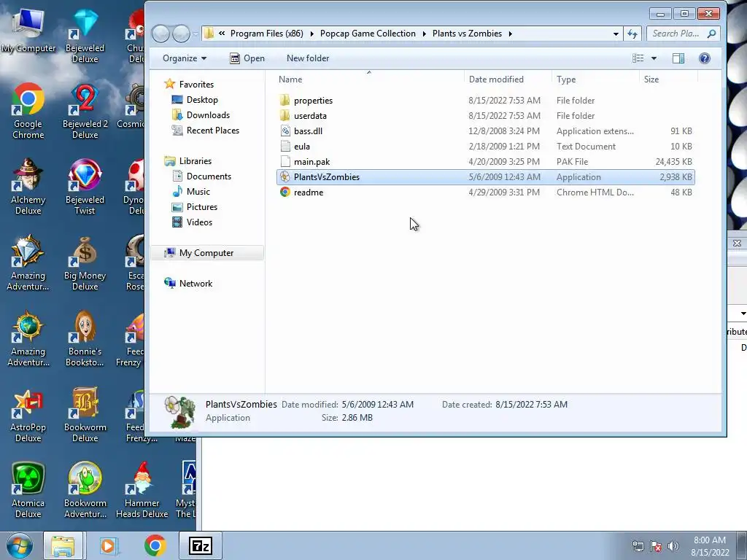
Task: Select Bonnie's Bookstore desktop shortcut
Action: 85,338
